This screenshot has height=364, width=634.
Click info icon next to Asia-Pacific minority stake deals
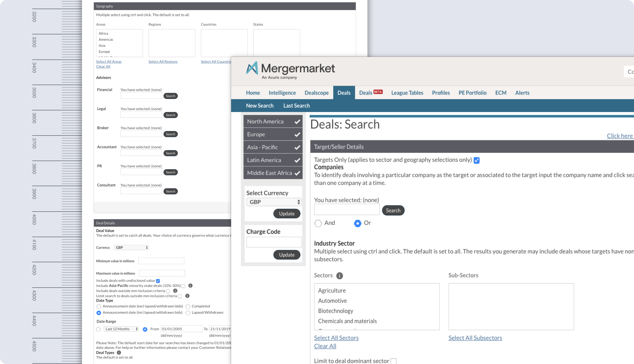click(x=191, y=286)
